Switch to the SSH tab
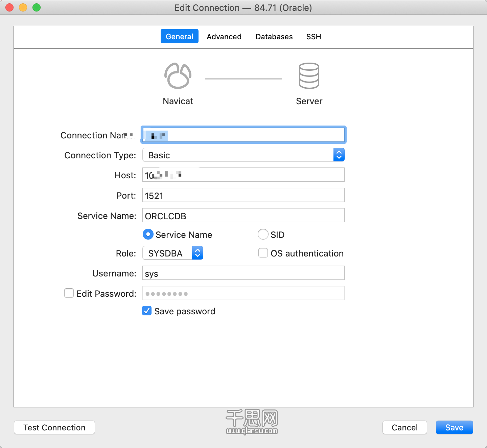The height and width of the screenshot is (448, 487). (314, 37)
